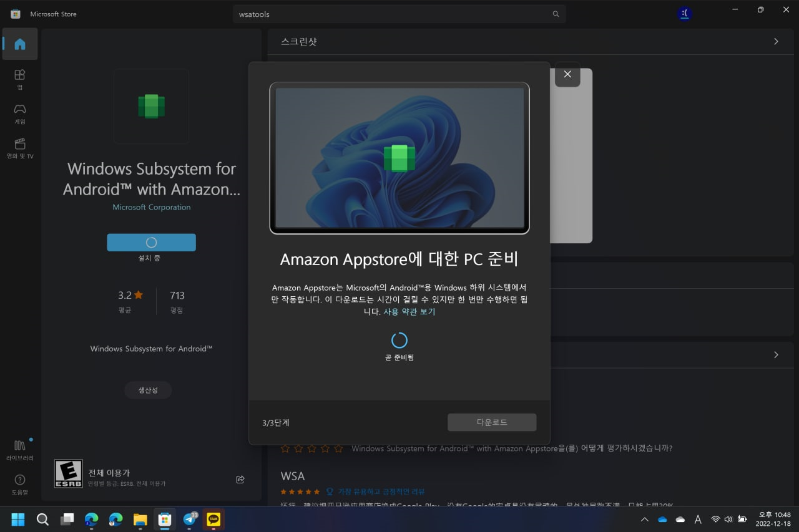Open the Apps (앱) section

coord(20,79)
